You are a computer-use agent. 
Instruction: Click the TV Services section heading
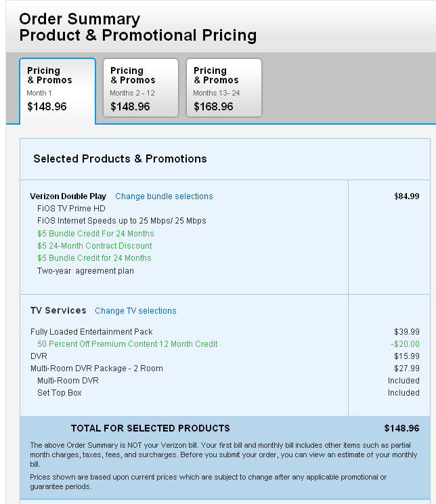click(x=58, y=310)
